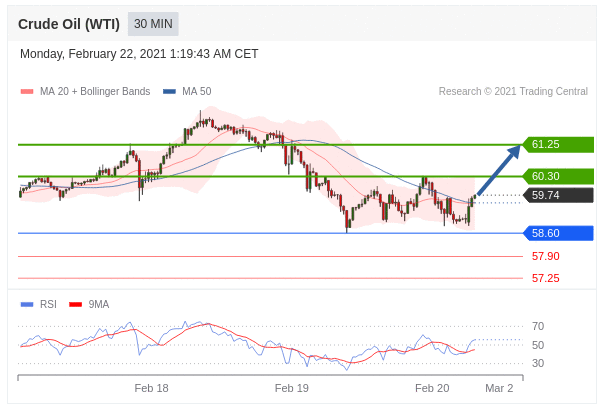
Task: Click the red 9MA legend swatch
Action: pos(75,304)
